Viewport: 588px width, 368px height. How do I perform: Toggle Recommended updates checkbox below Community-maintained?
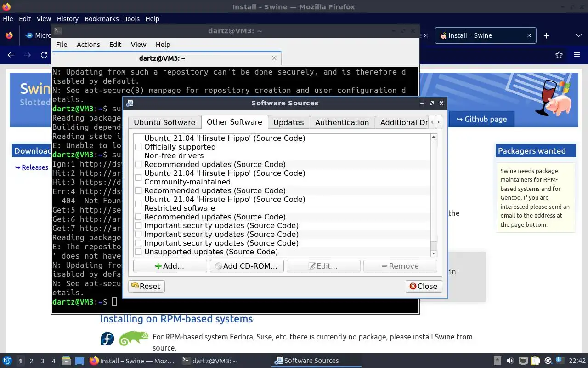click(x=138, y=190)
